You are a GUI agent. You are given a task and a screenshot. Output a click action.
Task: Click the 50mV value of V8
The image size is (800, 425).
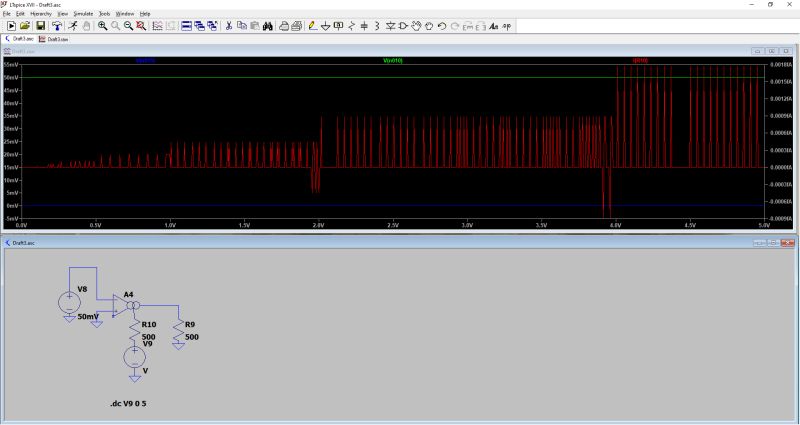pos(88,317)
